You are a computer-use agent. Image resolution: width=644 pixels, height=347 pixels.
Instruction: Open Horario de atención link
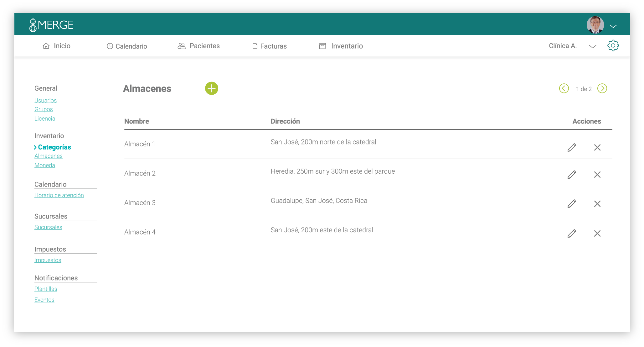point(59,195)
